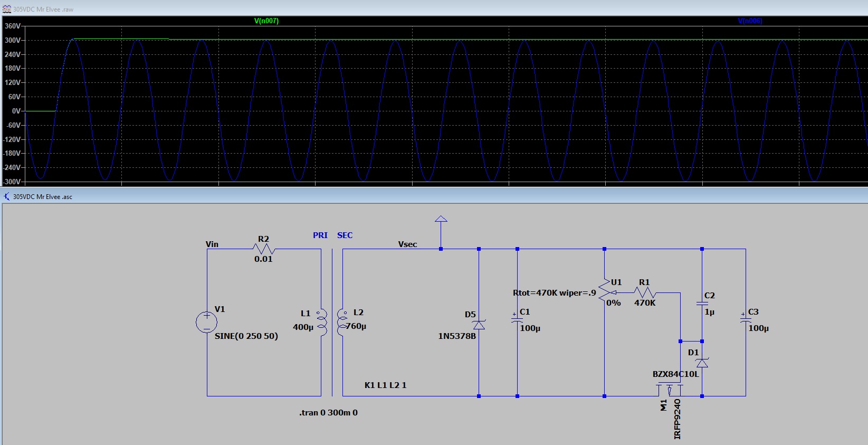
Task: Select the C3 capacitor symbol
Action: [746, 319]
